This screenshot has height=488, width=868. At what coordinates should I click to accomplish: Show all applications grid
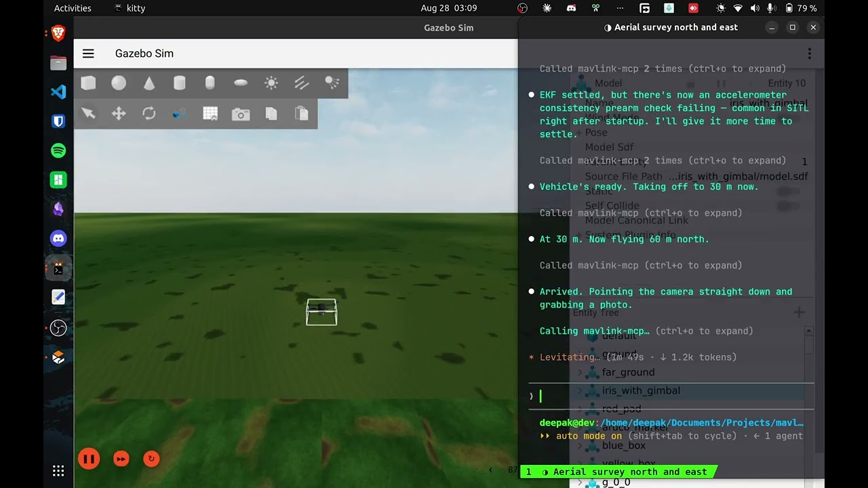(x=58, y=470)
